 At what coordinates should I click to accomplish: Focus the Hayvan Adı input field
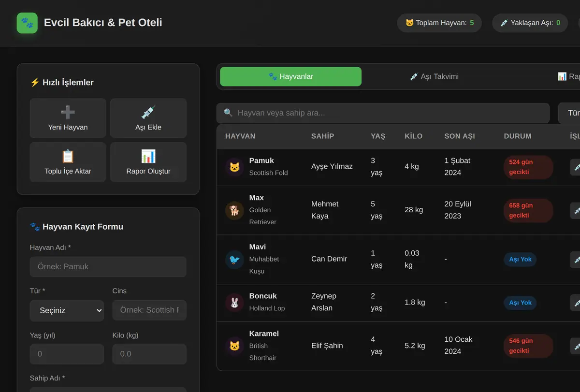108,267
